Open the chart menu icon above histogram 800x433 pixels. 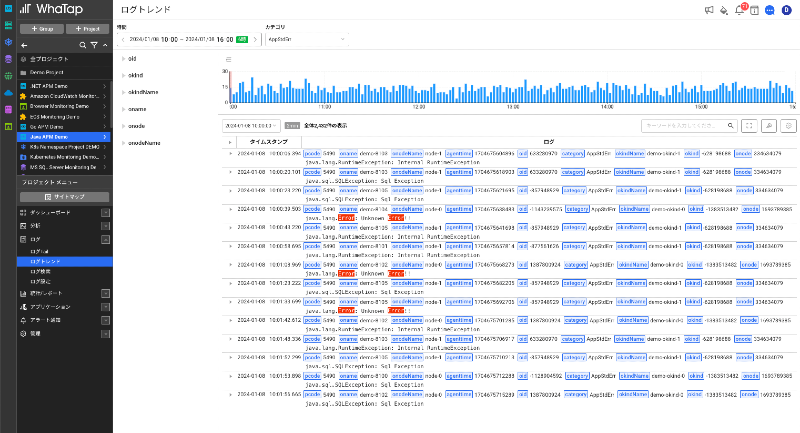click(228, 59)
